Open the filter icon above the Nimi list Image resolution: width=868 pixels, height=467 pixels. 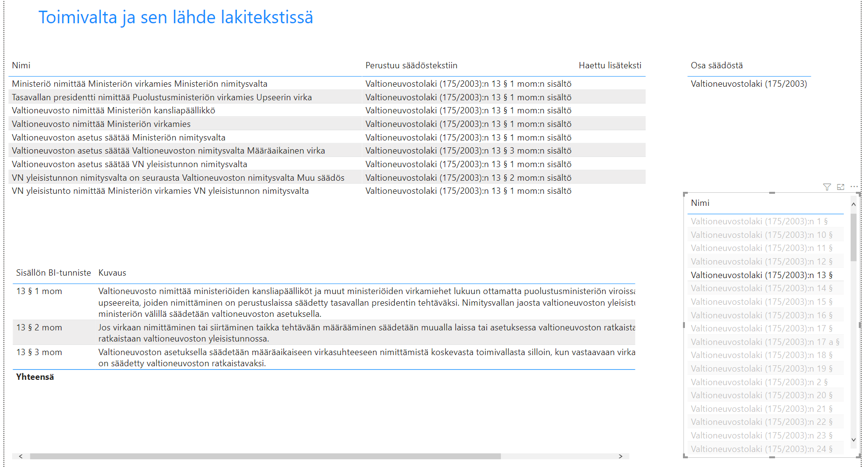click(827, 187)
